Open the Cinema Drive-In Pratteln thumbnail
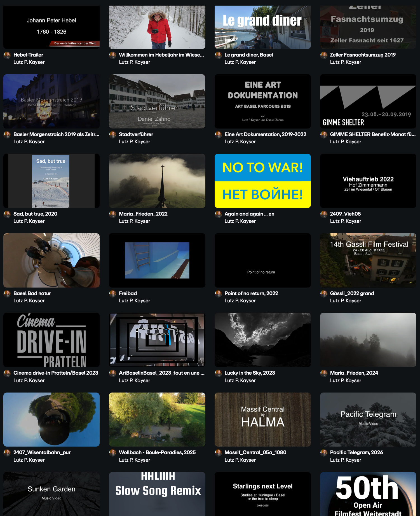Viewport: 420px width, 516px height. pos(51,340)
